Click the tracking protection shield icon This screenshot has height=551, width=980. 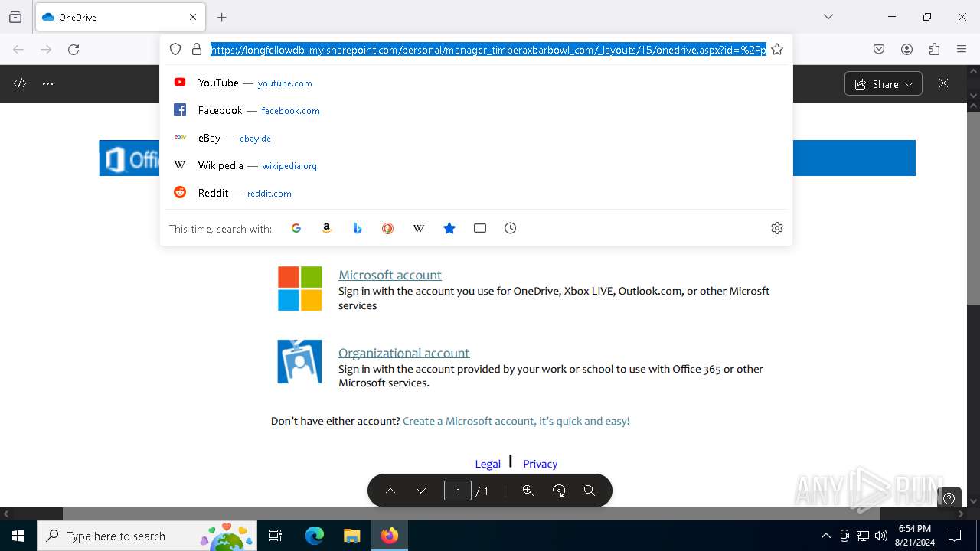[x=175, y=49]
